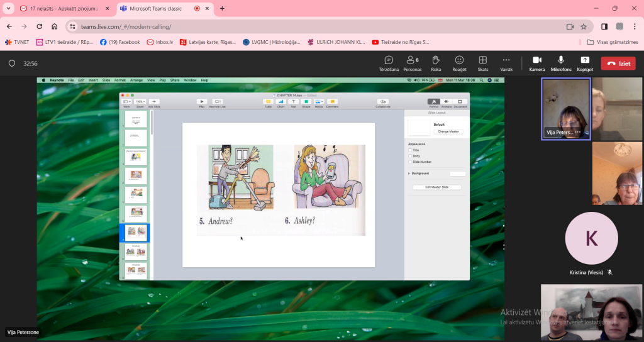Viewport: 644px width, 342px height.
Task: Switch to the Document inspector tab
Action: (460, 102)
